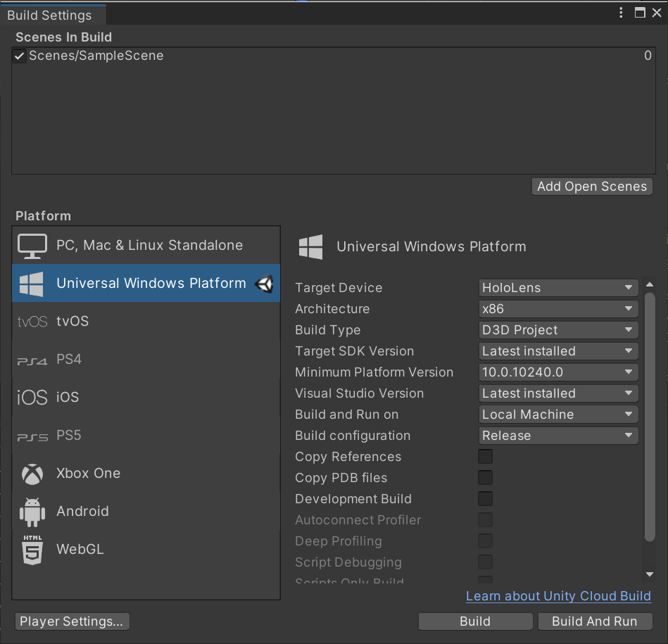The height and width of the screenshot is (644, 668).
Task: Click the Development Build label
Action: coord(353,499)
